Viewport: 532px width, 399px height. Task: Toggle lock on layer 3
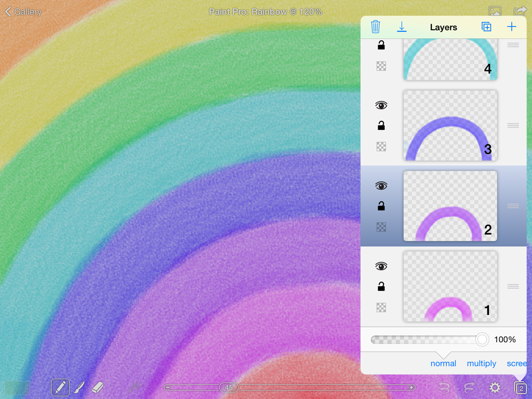click(381, 126)
